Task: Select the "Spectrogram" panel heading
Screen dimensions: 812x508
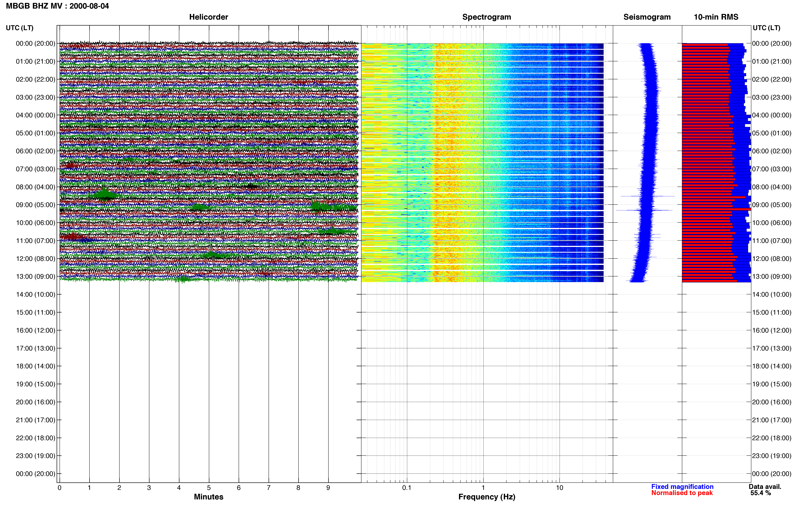Action: point(487,17)
